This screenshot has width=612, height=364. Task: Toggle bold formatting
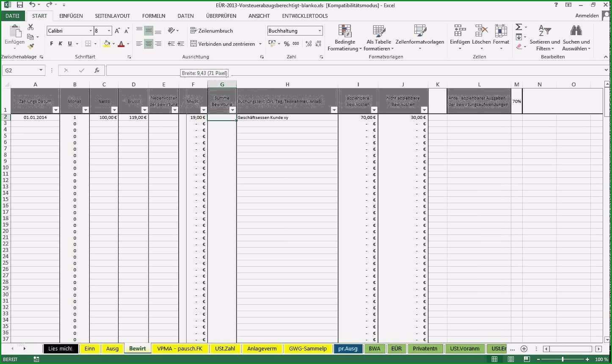52,44
